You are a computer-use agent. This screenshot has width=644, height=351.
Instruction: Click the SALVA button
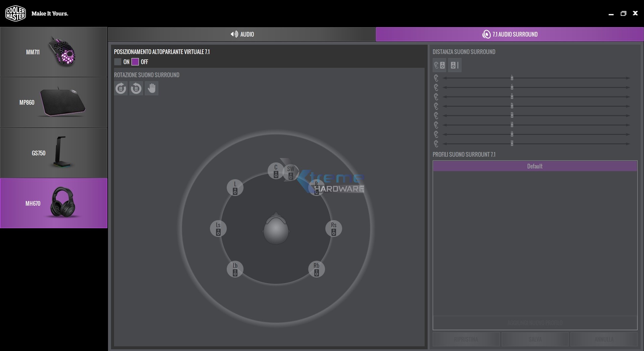[535, 339]
